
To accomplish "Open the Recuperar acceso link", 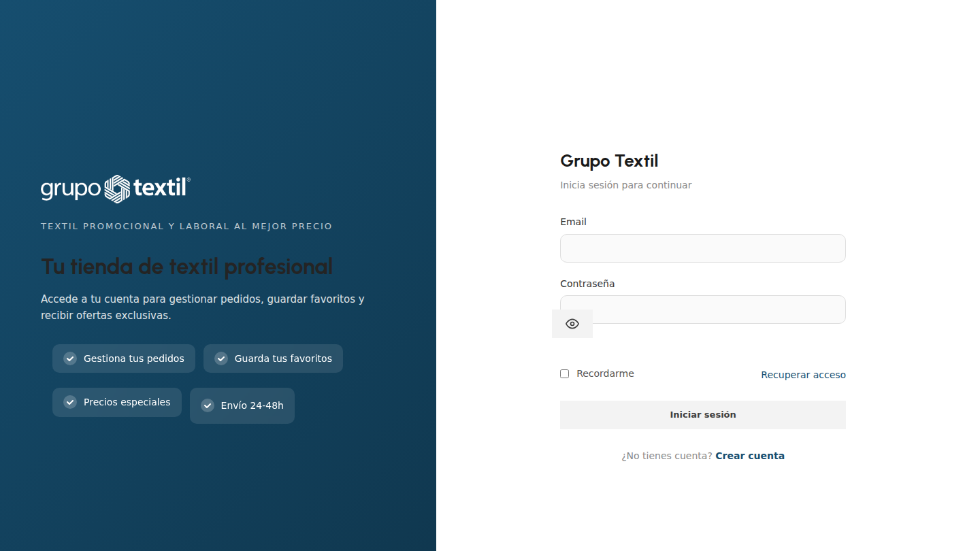I will 803,374.
